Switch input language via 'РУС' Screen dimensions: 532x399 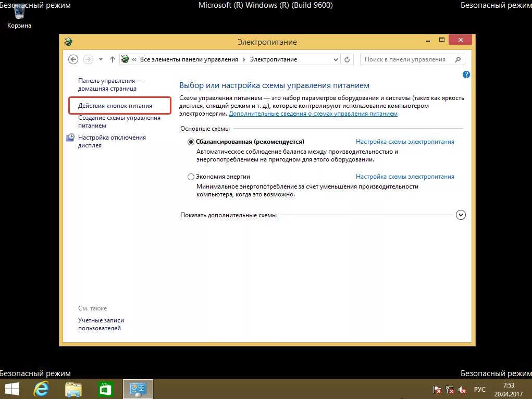pyautogui.click(x=480, y=390)
